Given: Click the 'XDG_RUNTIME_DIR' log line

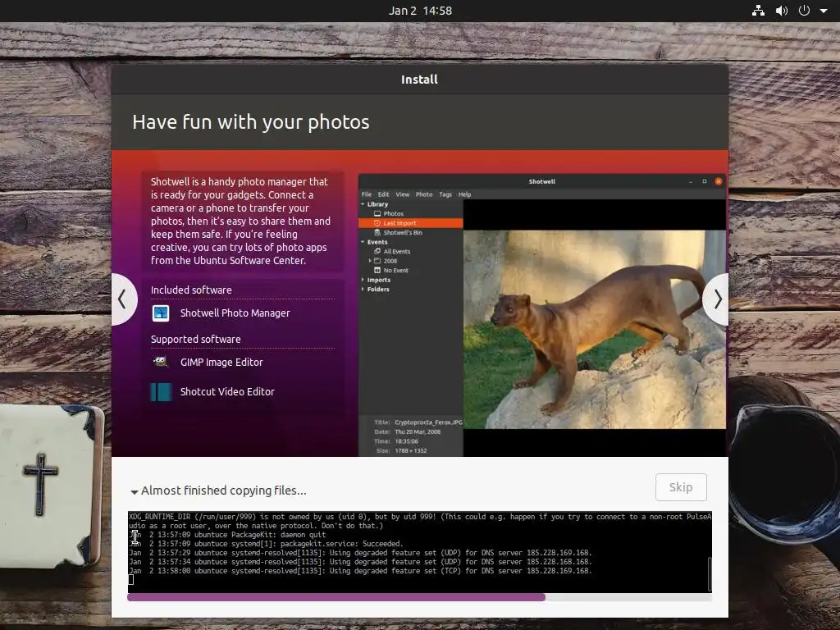Looking at the screenshot, I should coord(420,521).
